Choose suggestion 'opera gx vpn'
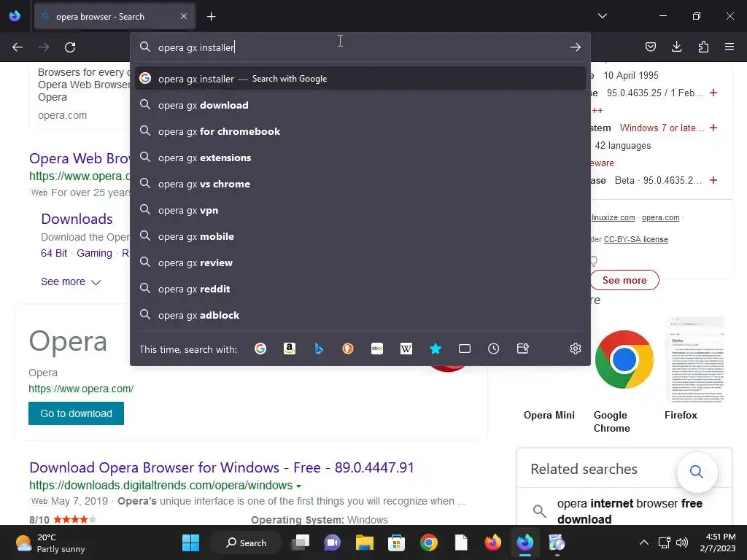Image resolution: width=747 pixels, height=560 pixels. pyautogui.click(x=360, y=210)
